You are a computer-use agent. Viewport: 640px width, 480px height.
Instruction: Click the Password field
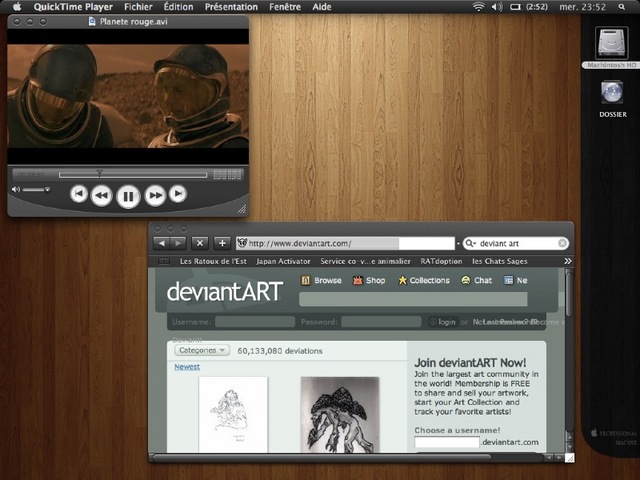point(381,322)
